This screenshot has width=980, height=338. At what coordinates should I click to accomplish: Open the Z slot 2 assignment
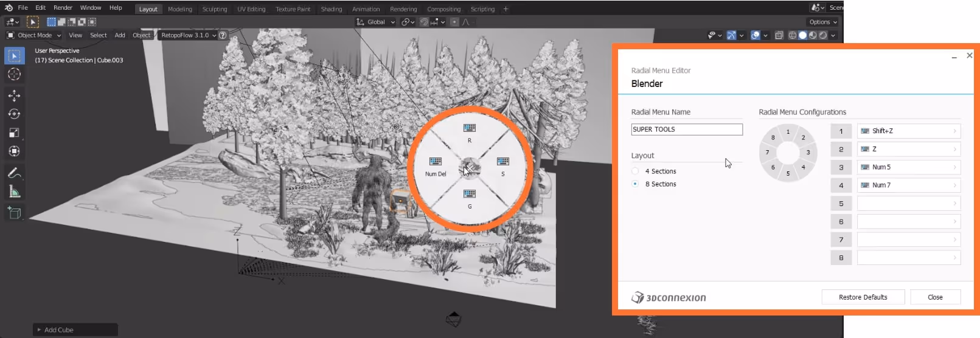click(909, 149)
